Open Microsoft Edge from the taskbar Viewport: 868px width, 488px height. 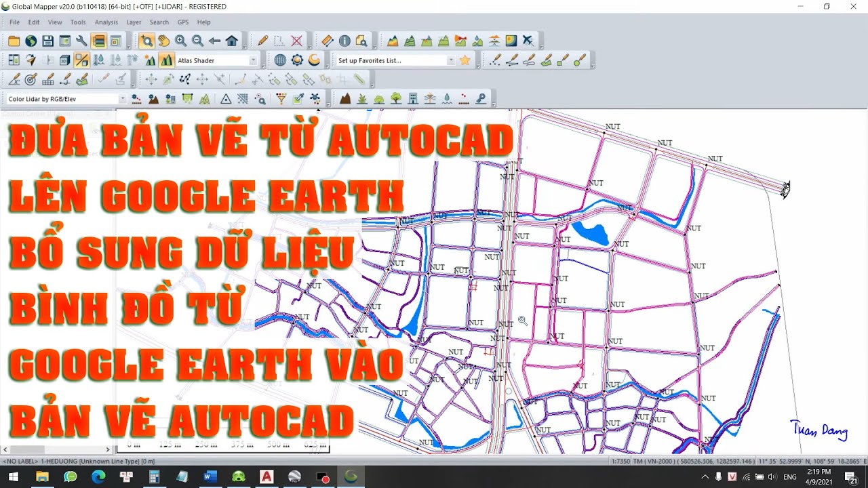(98, 477)
